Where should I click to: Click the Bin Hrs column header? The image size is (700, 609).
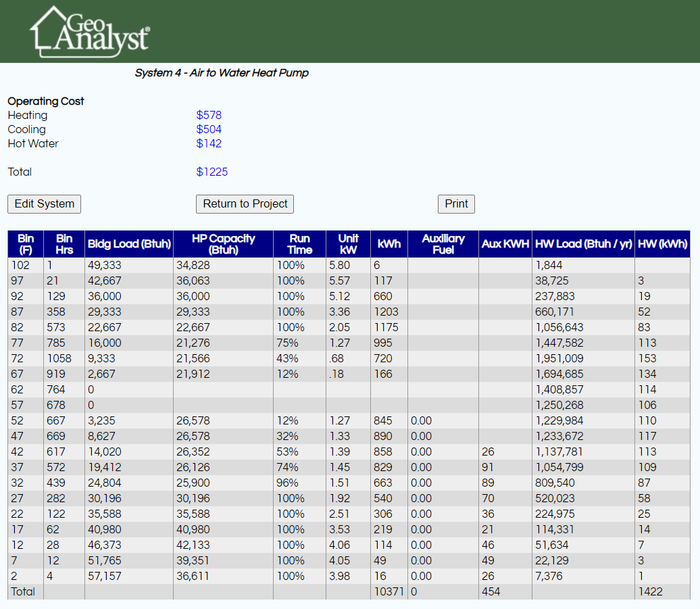[64, 244]
